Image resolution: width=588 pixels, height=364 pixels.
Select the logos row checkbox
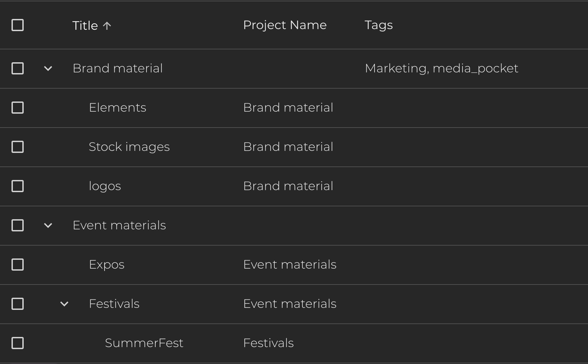pyautogui.click(x=18, y=186)
